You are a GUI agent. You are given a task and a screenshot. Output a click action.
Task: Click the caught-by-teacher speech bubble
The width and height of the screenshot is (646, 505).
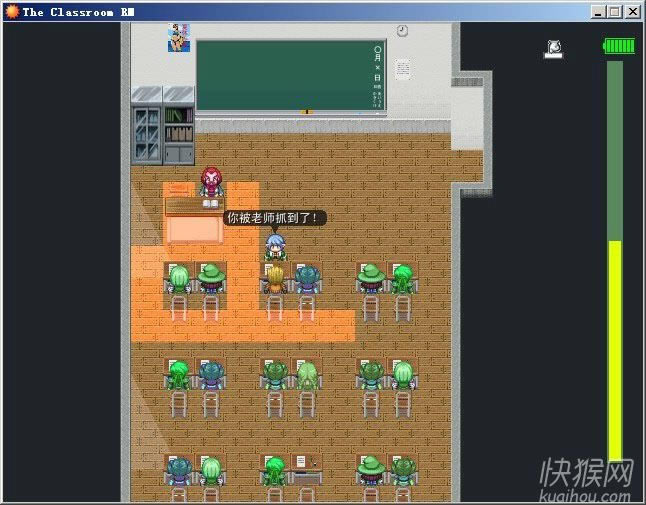275,217
